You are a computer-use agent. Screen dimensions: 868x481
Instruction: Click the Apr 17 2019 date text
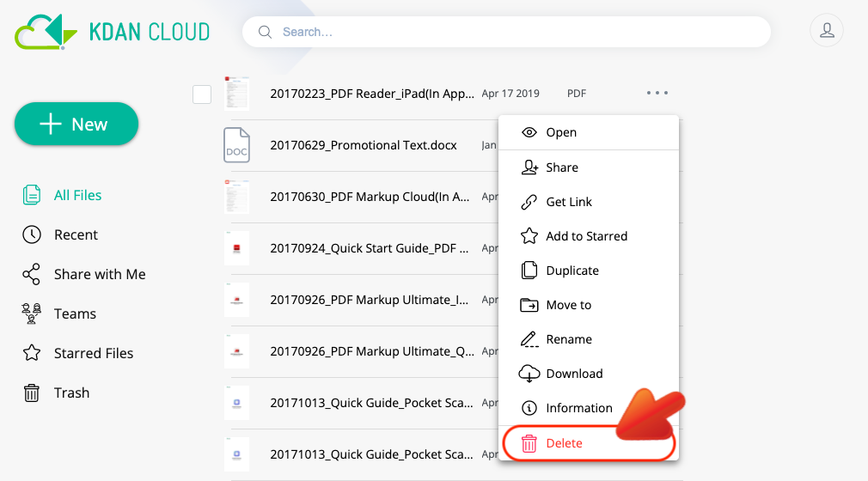coord(510,94)
